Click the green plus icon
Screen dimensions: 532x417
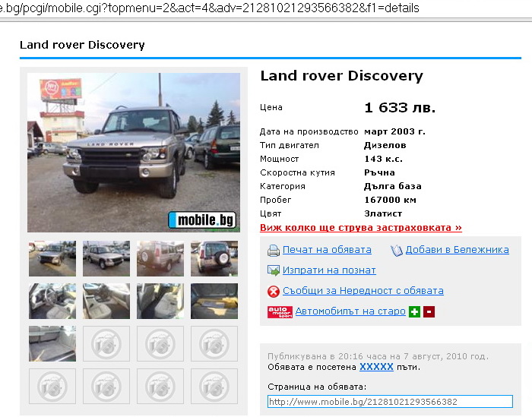coord(414,312)
